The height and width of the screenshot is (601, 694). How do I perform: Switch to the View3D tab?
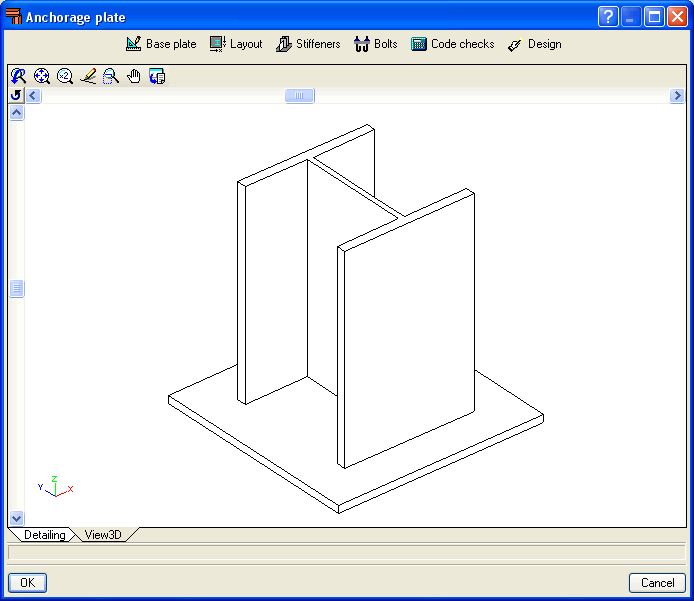[x=103, y=535]
